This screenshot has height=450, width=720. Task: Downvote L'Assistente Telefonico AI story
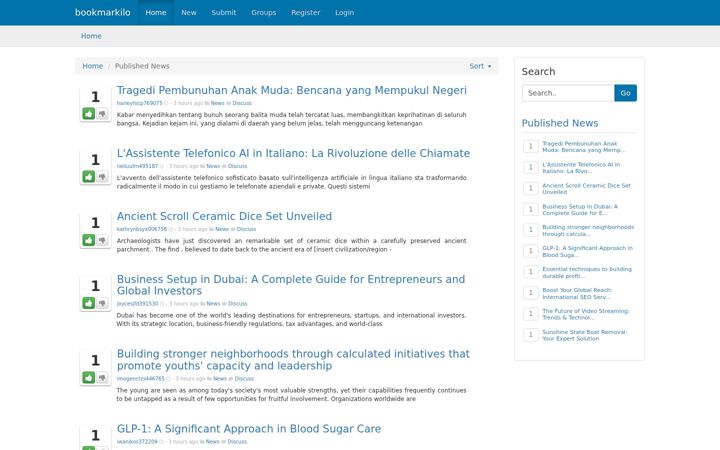pos(102,176)
